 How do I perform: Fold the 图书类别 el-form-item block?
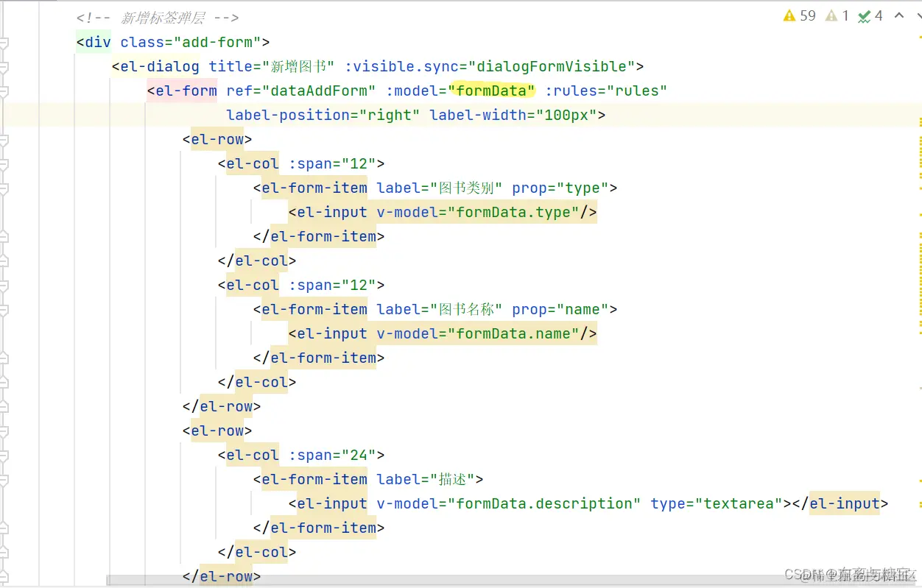tap(4, 188)
